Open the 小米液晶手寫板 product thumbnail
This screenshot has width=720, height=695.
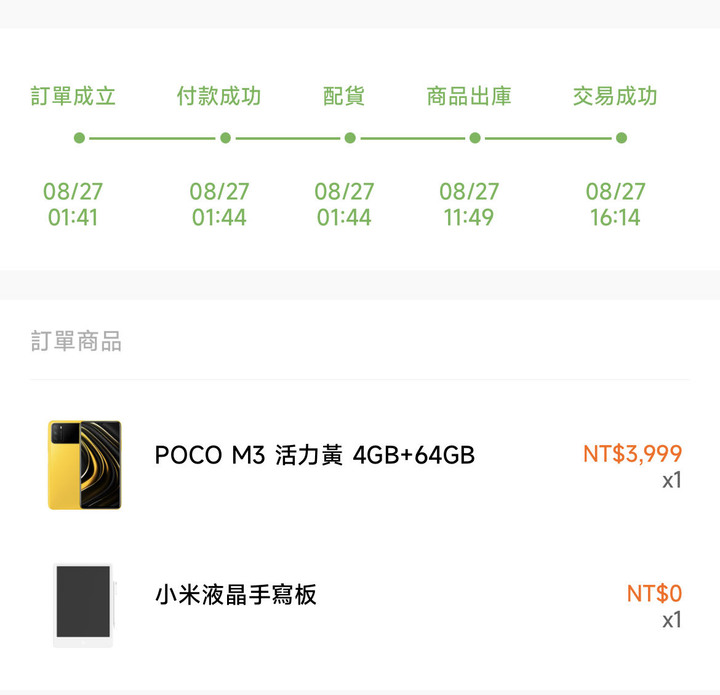coord(84,605)
